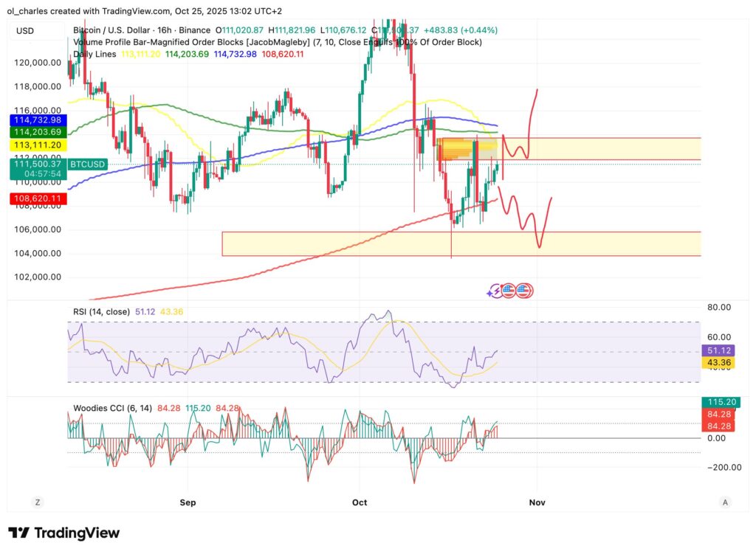Click the TradingView logo at bottom left
This screenshot has width=756, height=554.
pos(64,533)
